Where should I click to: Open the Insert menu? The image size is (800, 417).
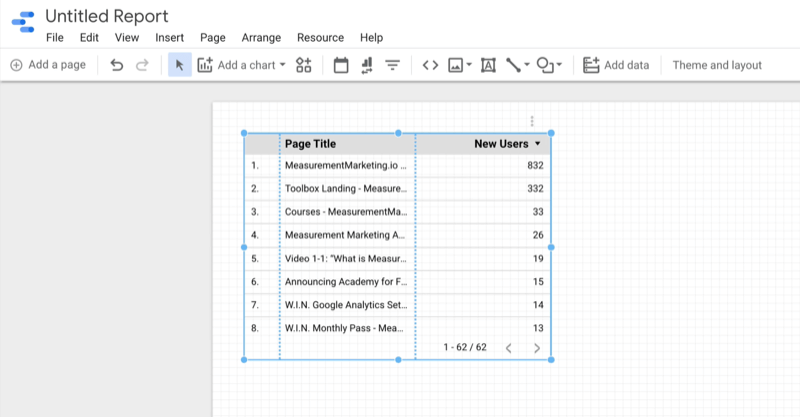[x=169, y=38]
